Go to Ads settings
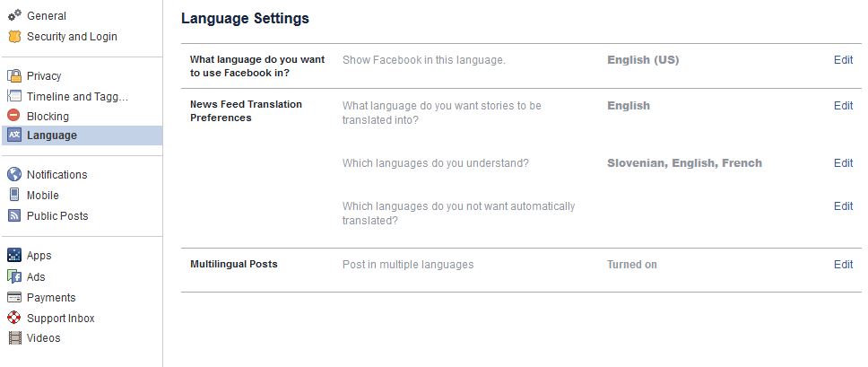Viewport: 868px width, 367px height. point(36,276)
